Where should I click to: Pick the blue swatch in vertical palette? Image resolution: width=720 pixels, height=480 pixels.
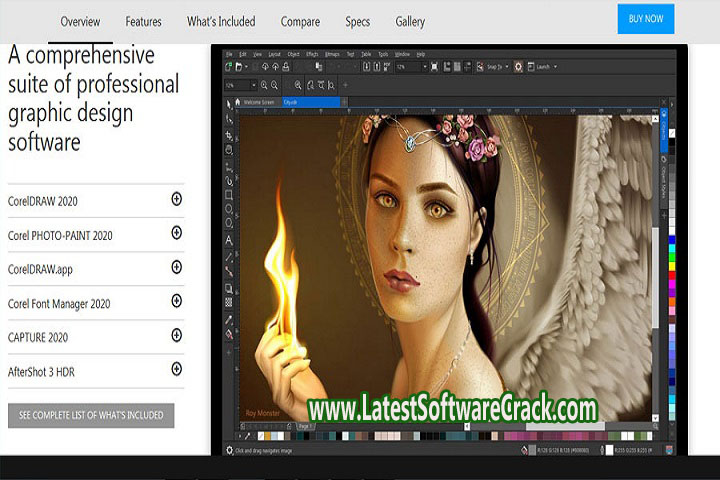click(x=672, y=240)
